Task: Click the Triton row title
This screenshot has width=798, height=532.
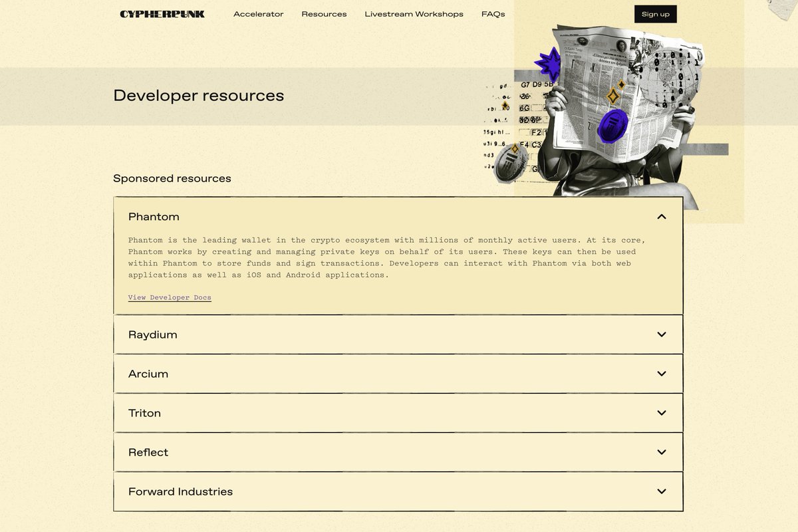Action: coord(144,413)
